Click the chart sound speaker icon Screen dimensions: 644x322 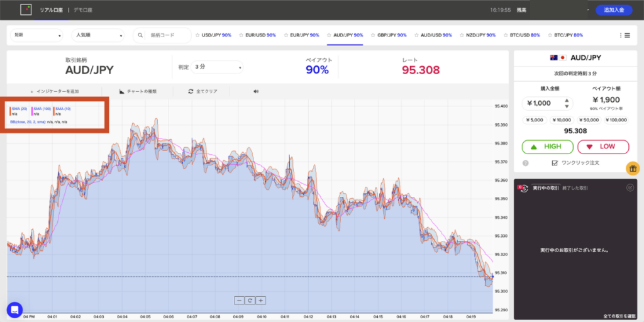(256, 91)
